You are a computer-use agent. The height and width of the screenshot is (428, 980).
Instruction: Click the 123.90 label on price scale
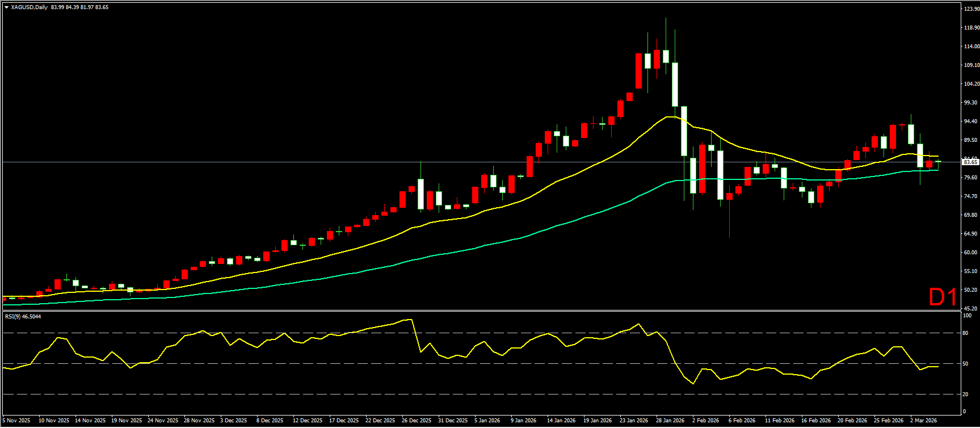pyautogui.click(x=971, y=9)
